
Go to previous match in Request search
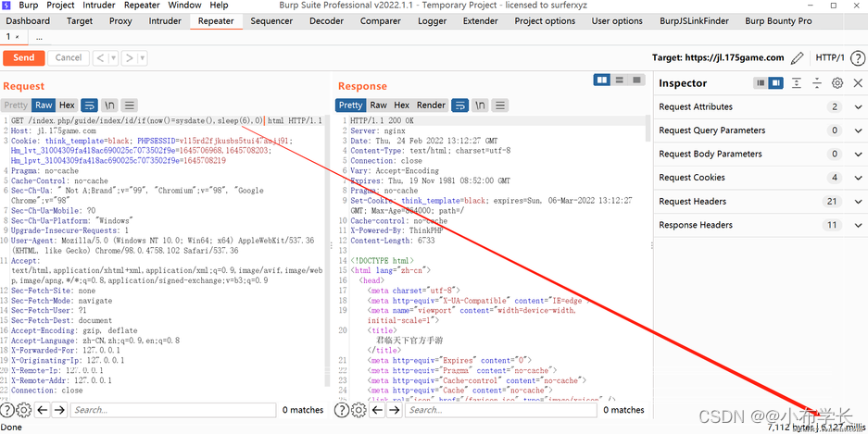tap(43, 410)
